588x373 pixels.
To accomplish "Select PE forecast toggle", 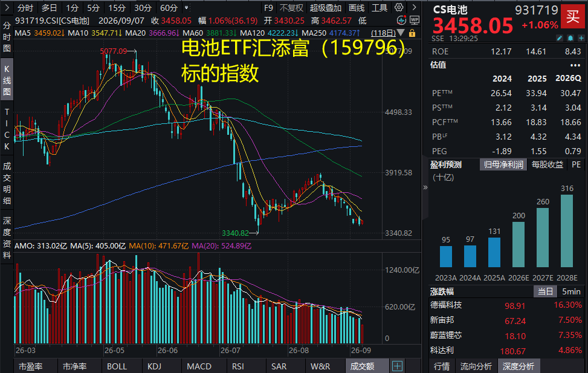I will coord(576,164).
